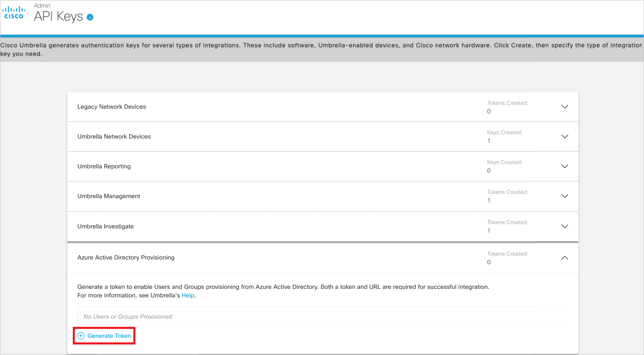Select the Legacy Network Devices row title
Image resolution: width=644 pixels, height=355 pixels.
pos(111,107)
